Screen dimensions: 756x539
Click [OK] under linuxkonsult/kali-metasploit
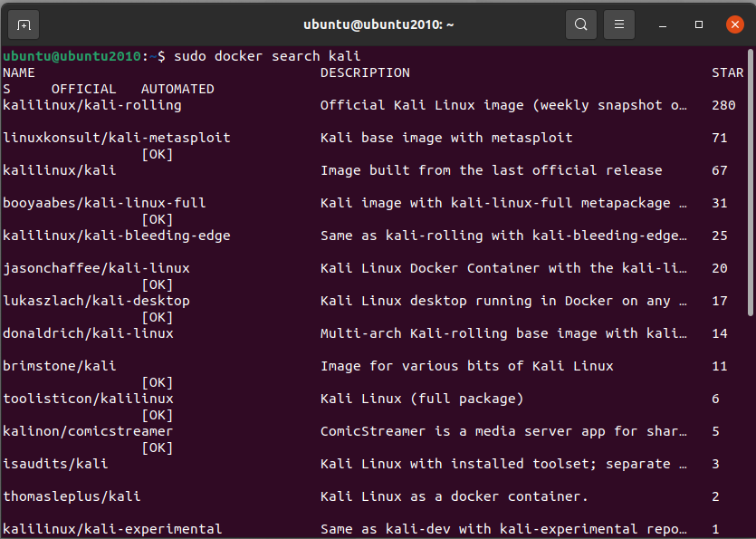(x=158, y=154)
